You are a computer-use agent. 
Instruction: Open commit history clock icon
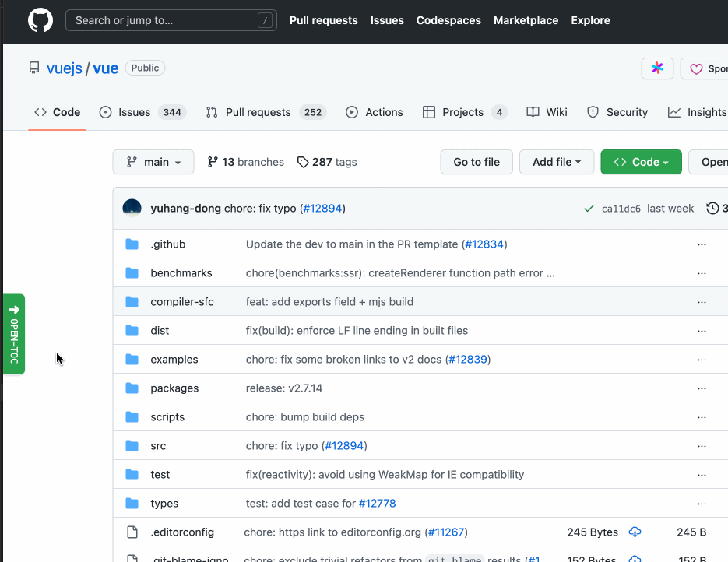(x=712, y=209)
